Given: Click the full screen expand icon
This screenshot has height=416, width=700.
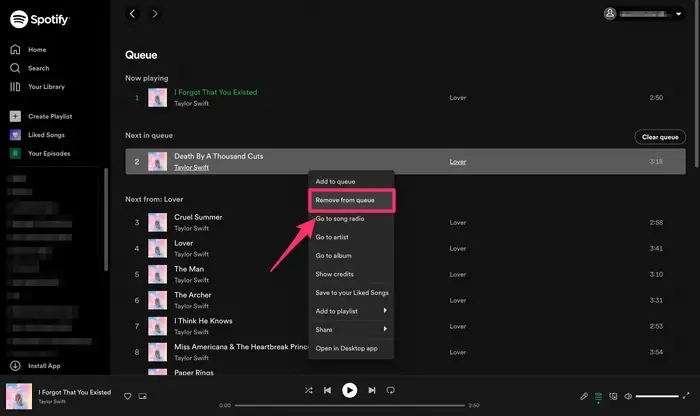Looking at the screenshot, I should coord(686,395).
